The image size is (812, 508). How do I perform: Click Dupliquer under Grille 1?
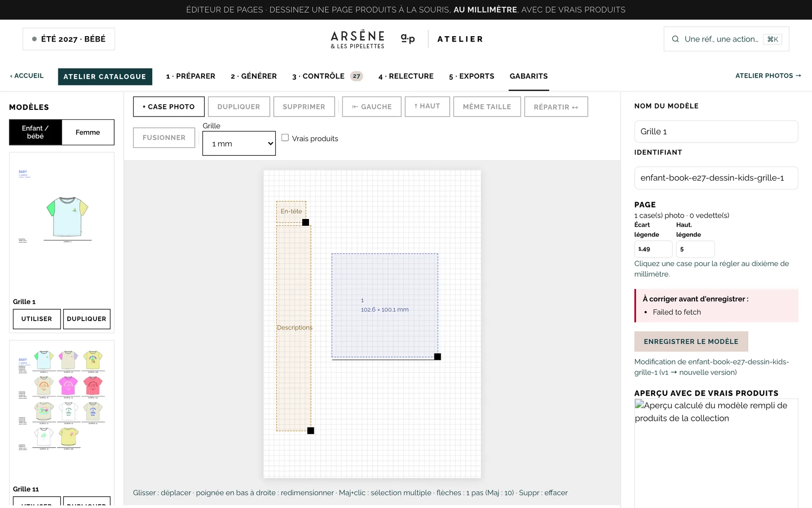tap(87, 319)
